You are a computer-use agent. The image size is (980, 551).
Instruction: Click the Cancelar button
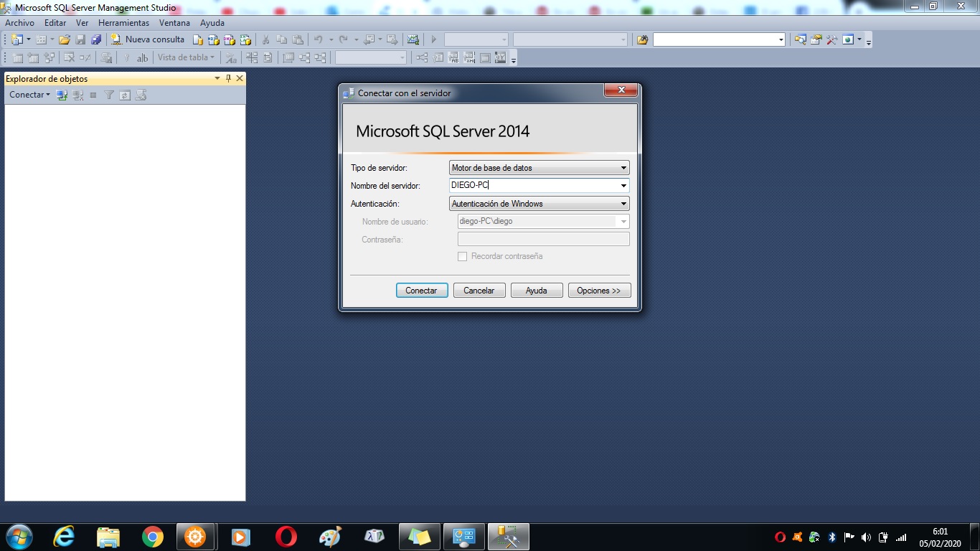tap(479, 291)
